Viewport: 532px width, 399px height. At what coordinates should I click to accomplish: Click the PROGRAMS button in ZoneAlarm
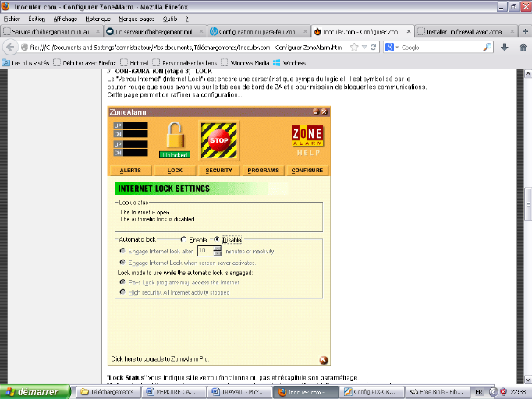(x=264, y=170)
